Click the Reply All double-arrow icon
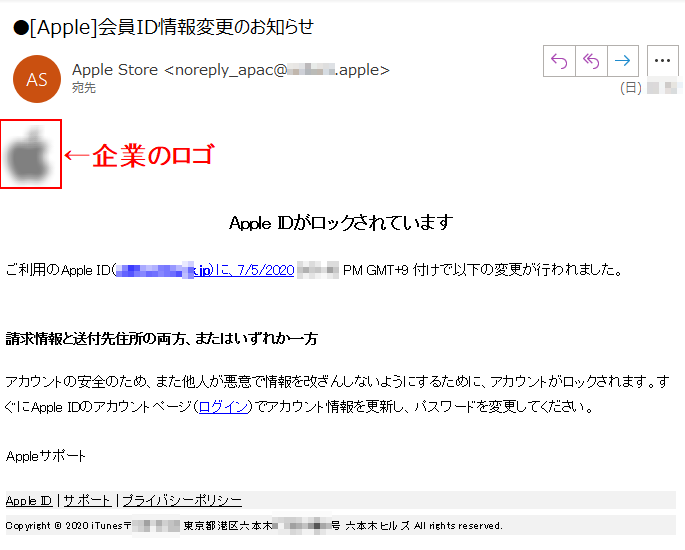This screenshot has height=550, width=685. click(x=591, y=61)
